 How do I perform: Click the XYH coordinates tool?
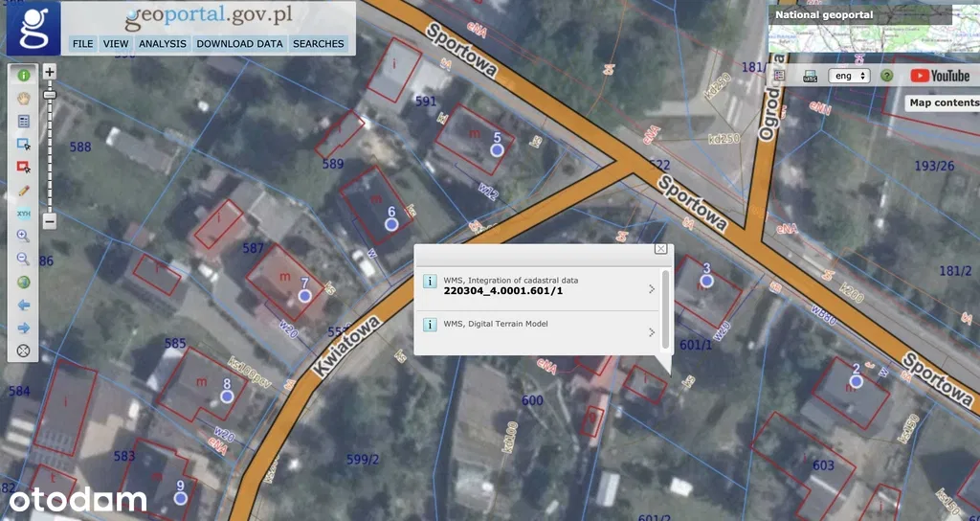(x=24, y=213)
